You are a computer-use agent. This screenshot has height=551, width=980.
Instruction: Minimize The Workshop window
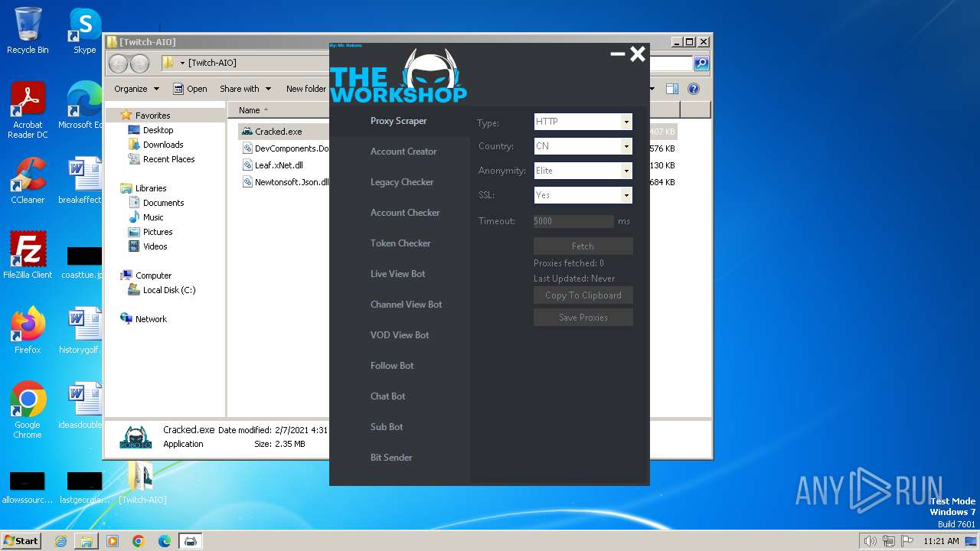coord(617,54)
